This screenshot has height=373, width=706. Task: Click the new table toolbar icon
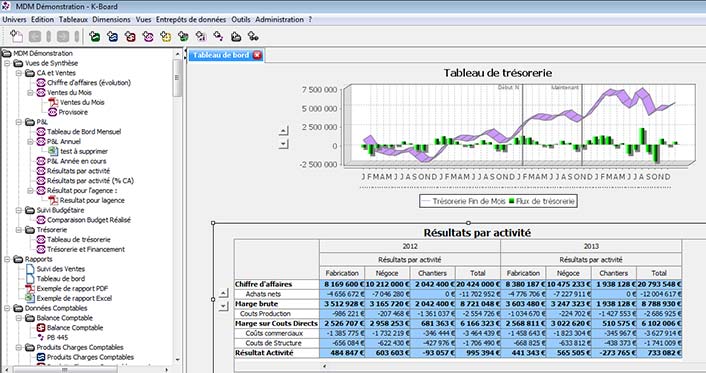tap(201, 36)
